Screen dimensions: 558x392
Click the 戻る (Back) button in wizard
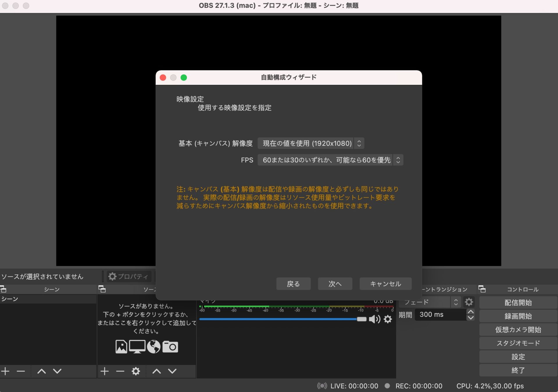293,284
